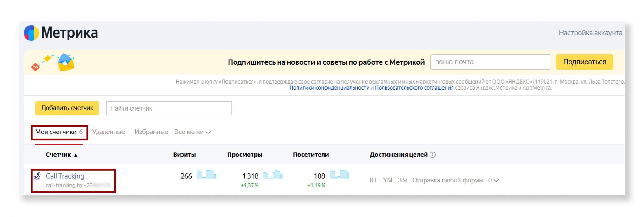Click the Подписаться button
This screenshot has height=217, width=644.
point(585,62)
